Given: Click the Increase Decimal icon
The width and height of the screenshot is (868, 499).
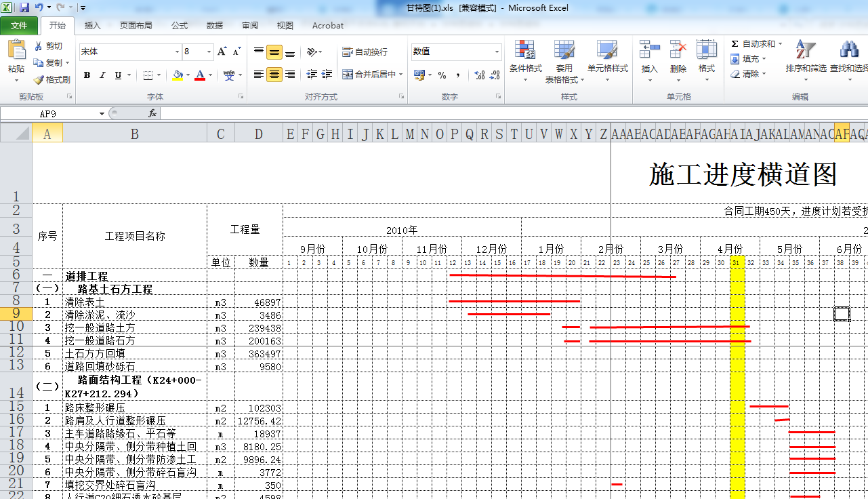Looking at the screenshot, I should click(479, 75).
